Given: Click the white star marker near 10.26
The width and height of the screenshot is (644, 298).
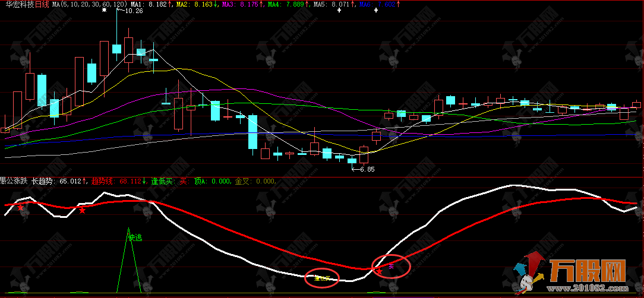Looking at the screenshot, I should tap(105, 10).
